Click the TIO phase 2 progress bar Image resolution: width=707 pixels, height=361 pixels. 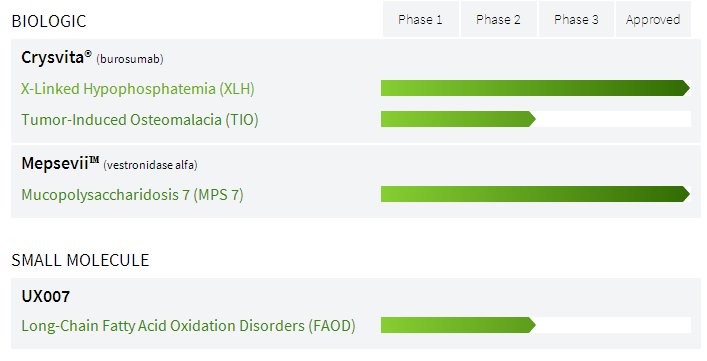(458, 119)
